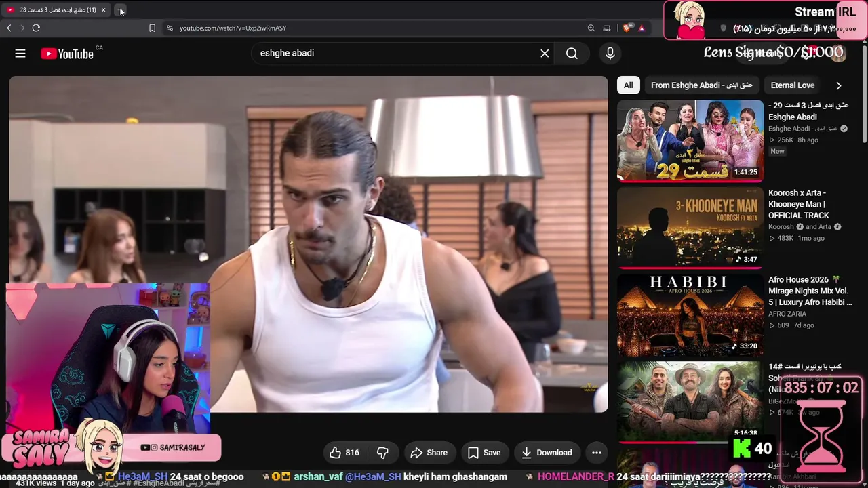The height and width of the screenshot is (488, 868).
Task: Open the YouTube hamburger guide menu
Action: (20, 54)
